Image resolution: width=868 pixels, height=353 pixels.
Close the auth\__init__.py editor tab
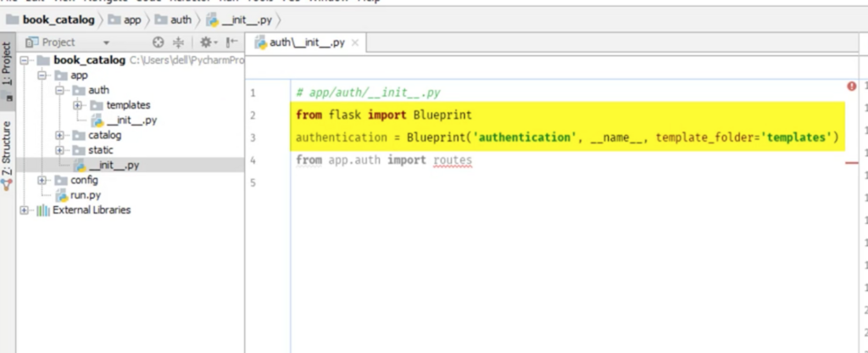click(355, 42)
